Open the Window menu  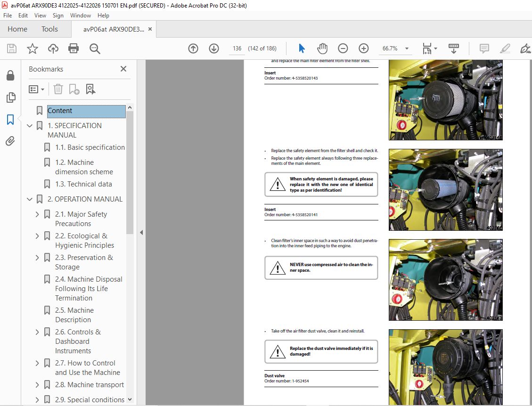(81, 15)
